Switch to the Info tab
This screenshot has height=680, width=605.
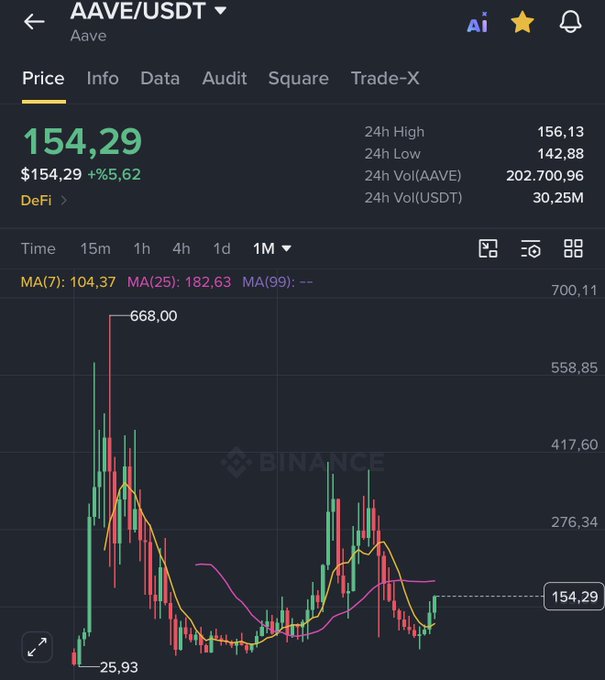point(102,78)
